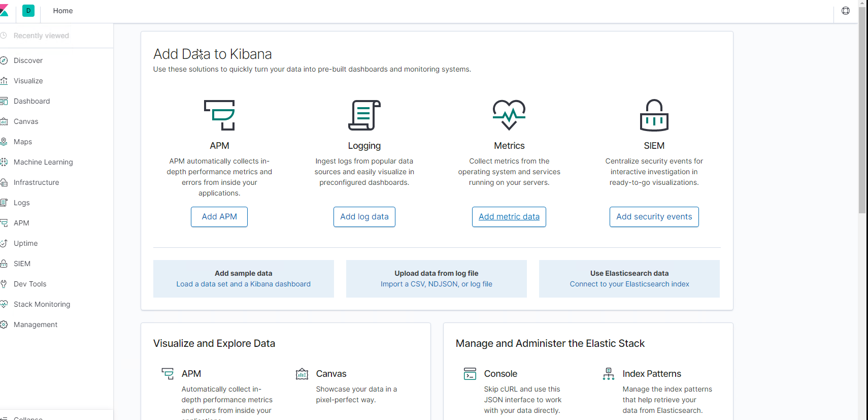This screenshot has width=868, height=420.
Task: Import a CSV, NDJSON, or log file
Action: [x=437, y=284]
